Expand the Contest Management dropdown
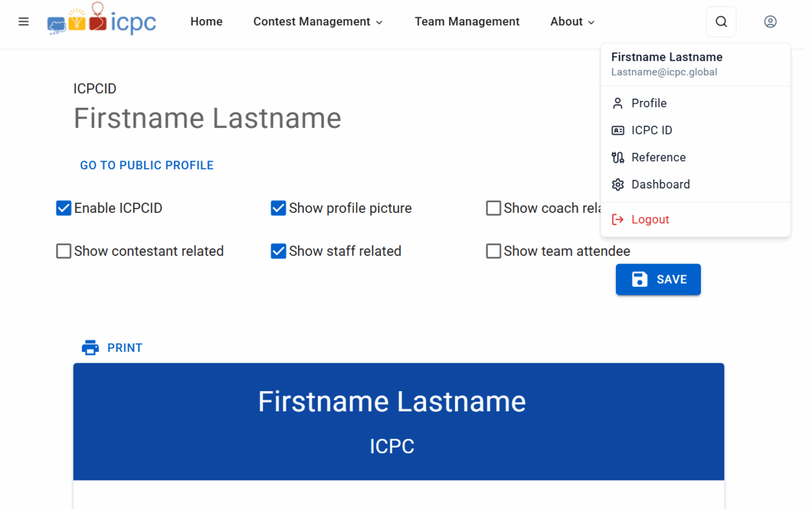This screenshot has width=812, height=509. (318, 22)
